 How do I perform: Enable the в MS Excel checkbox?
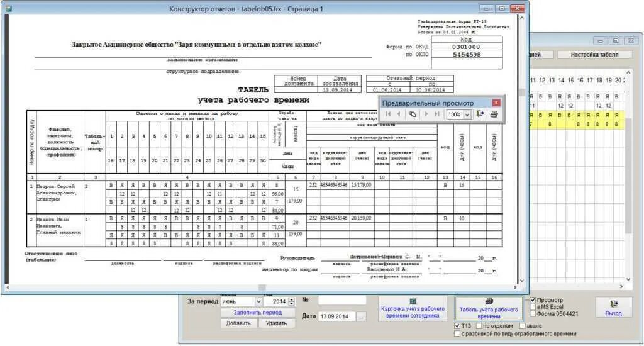tap(533, 306)
